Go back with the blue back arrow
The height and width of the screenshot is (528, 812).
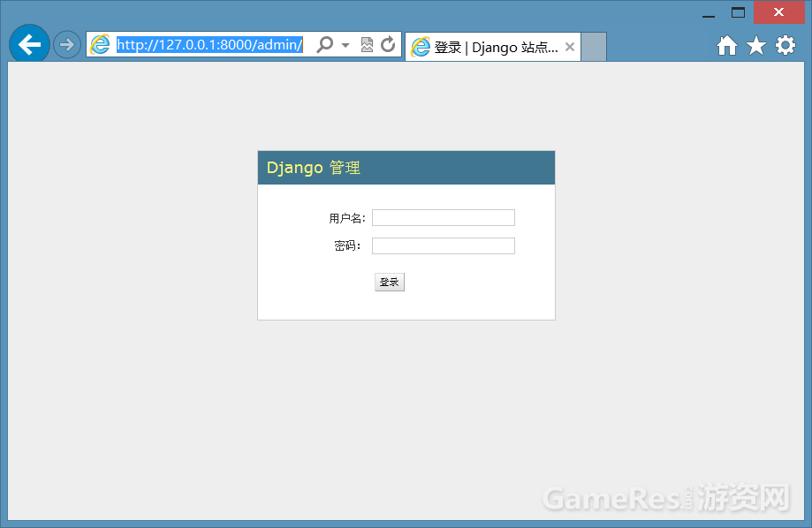[x=29, y=44]
